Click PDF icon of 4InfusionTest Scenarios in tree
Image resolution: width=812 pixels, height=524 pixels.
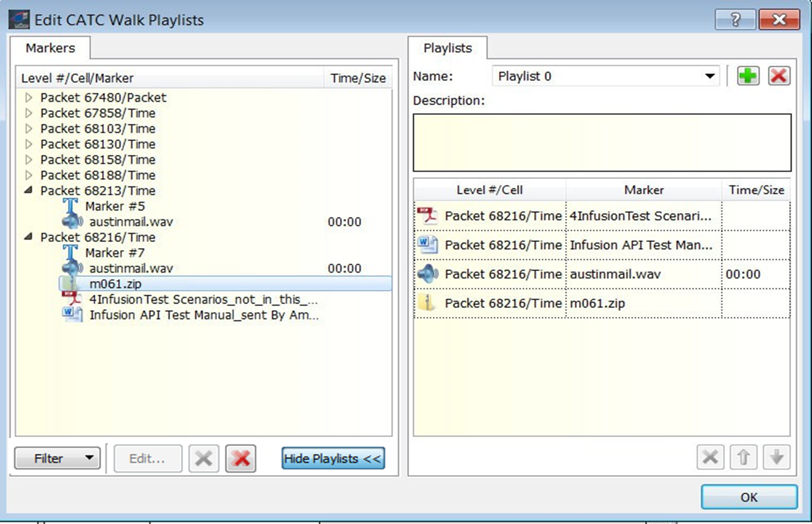[x=71, y=299]
